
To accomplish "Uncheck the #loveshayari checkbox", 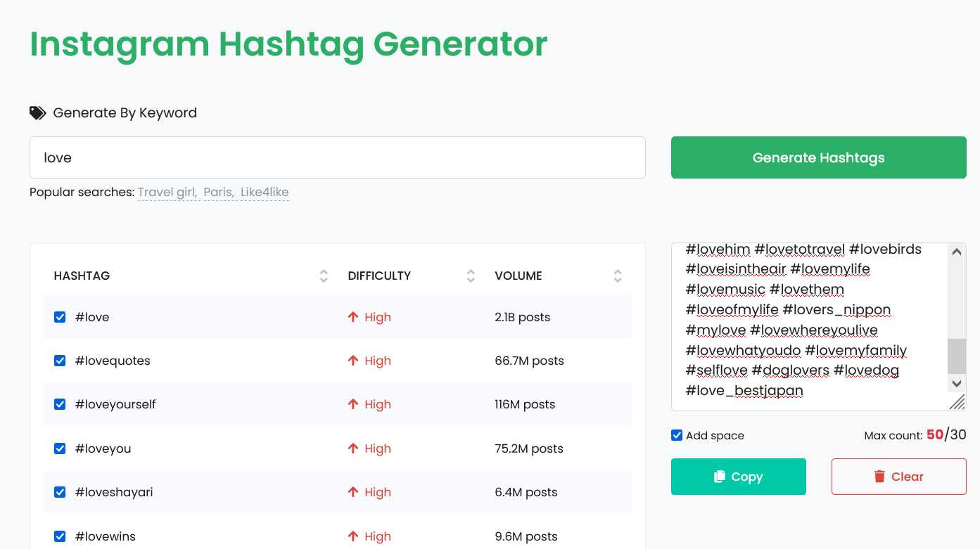I will [60, 492].
